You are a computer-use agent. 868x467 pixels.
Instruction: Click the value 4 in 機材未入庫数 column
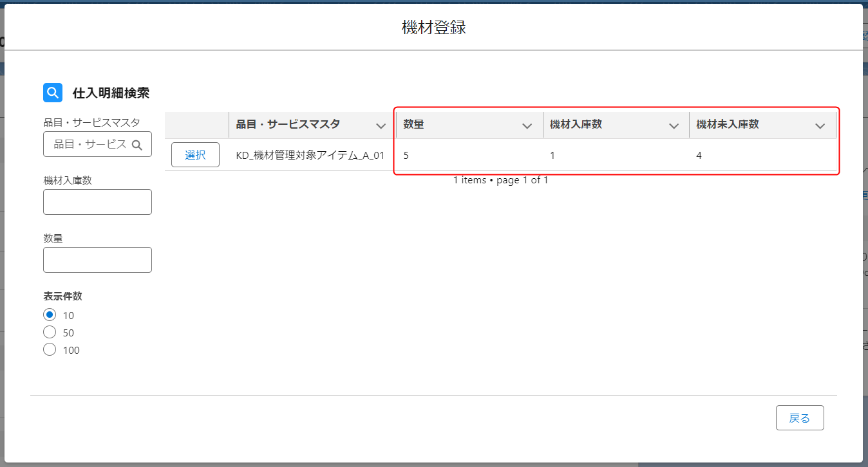coord(699,156)
